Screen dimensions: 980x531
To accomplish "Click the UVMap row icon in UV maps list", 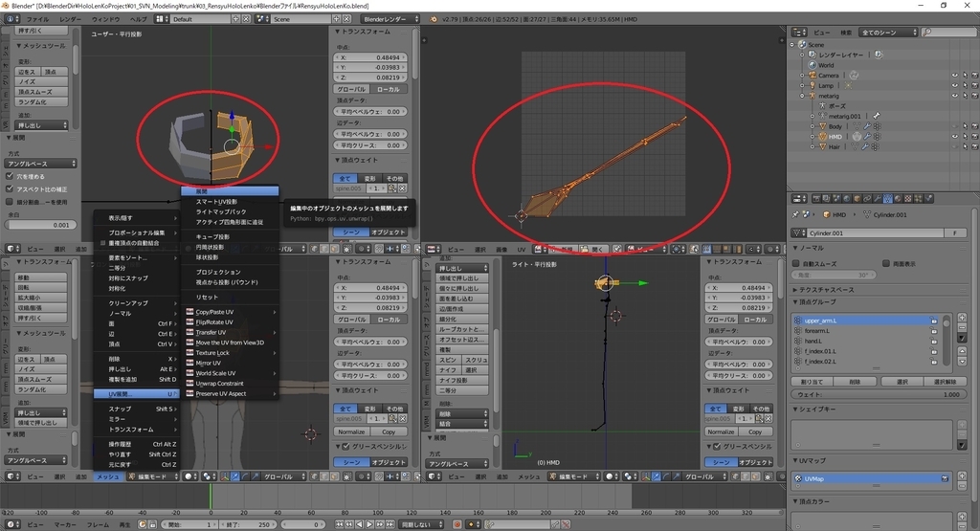I will point(798,478).
